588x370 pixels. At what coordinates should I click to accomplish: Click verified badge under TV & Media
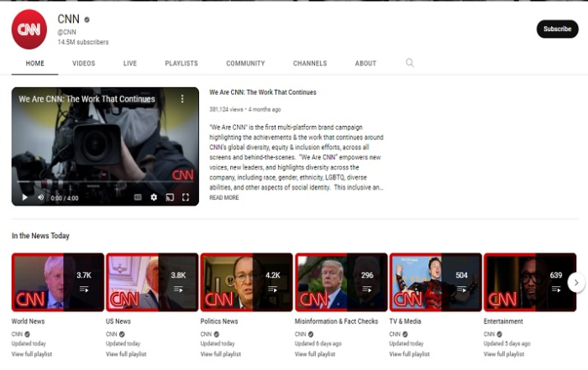pos(405,334)
